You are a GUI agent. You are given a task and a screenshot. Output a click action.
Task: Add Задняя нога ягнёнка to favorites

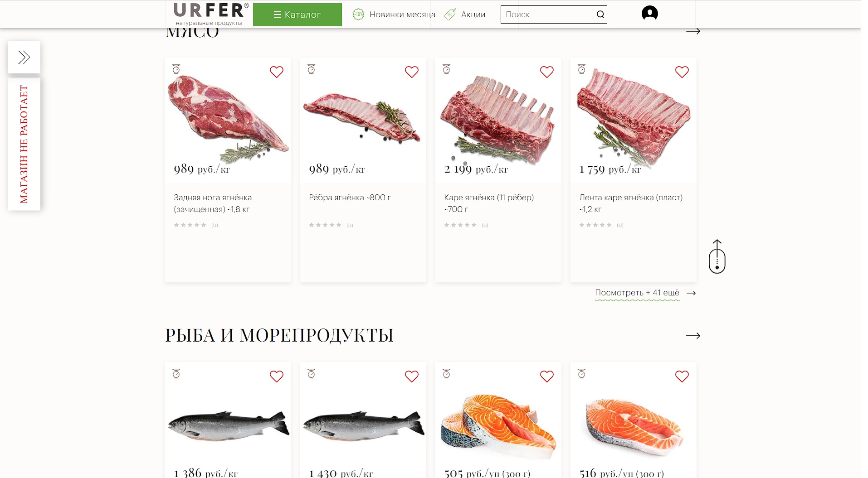point(277,72)
